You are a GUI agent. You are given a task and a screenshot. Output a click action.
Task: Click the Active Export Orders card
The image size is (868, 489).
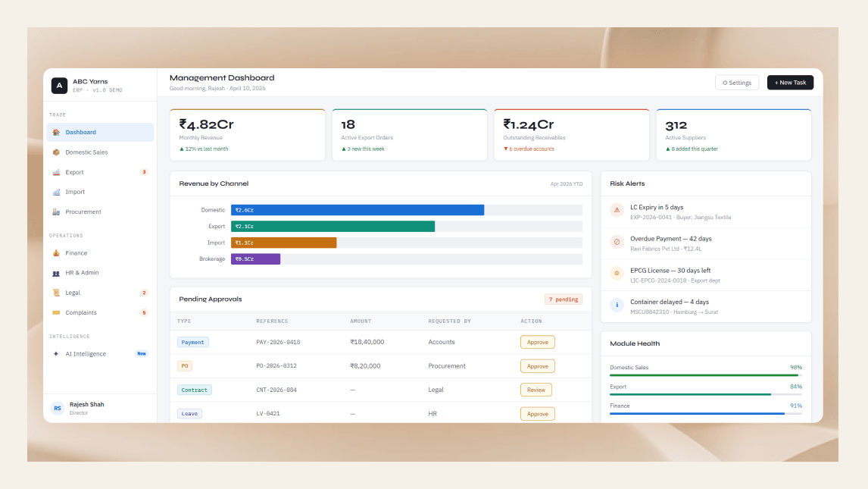[x=410, y=135]
